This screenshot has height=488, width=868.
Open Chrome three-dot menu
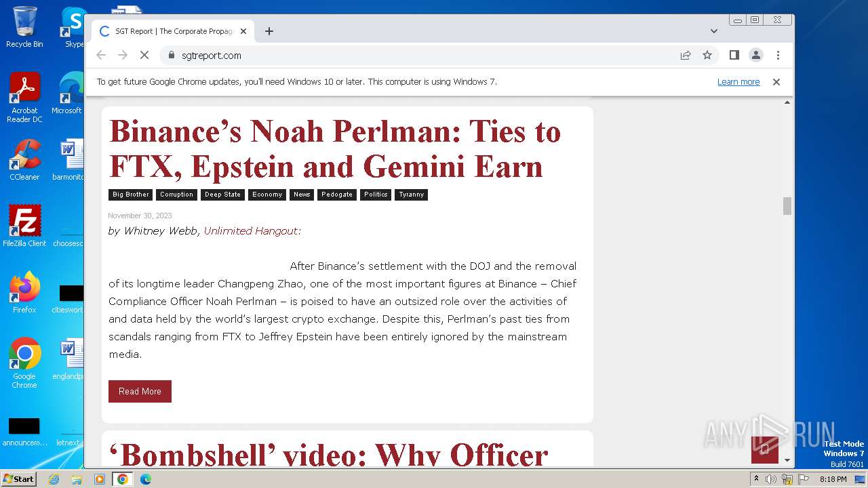(x=778, y=55)
